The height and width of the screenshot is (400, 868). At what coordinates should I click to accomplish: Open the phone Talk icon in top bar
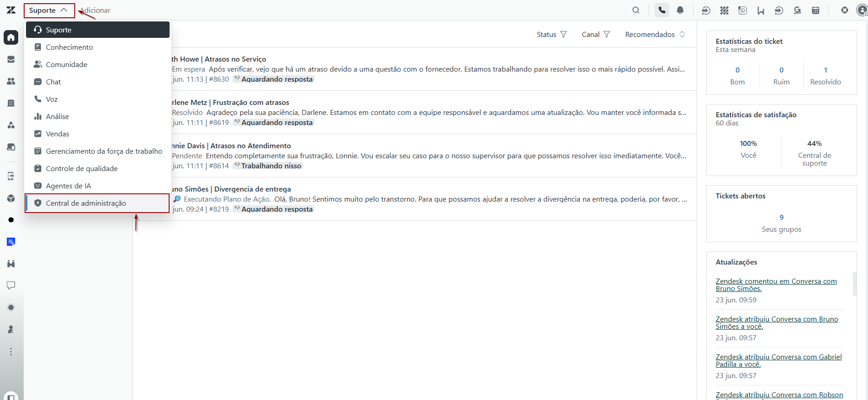coord(662,10)
